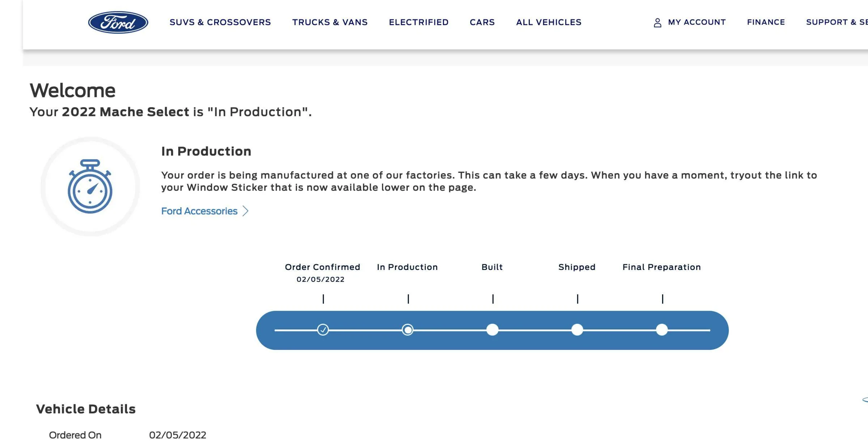Click the Ordered On date value 02/05/2022
Image resolution: width=868 pixels, height=446 pixels.
[x=178, y=435]
